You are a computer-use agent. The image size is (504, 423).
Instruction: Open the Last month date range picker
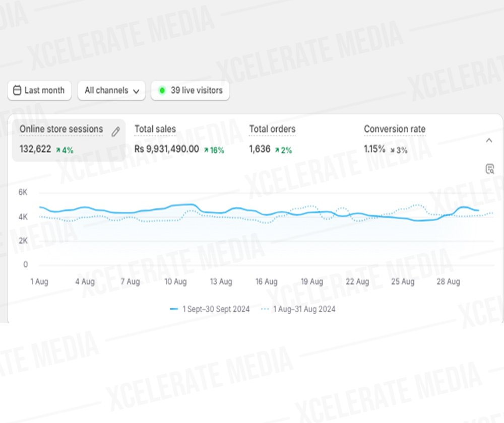point(39,91)
